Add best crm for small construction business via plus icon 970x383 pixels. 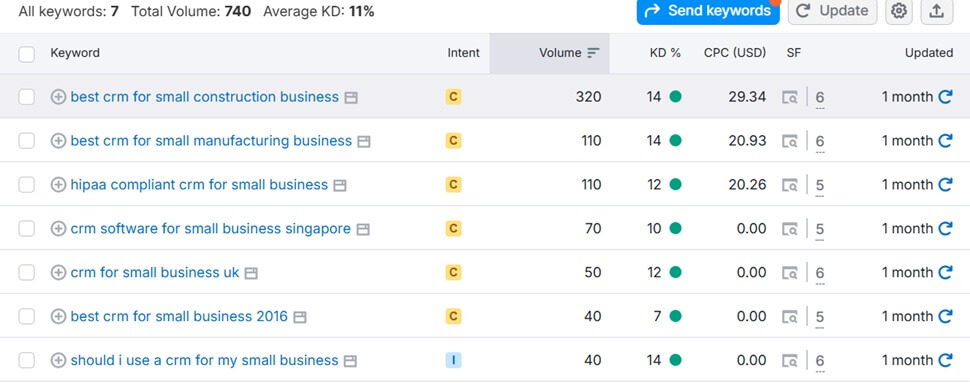pyautogui.click(x=58, y=97)
